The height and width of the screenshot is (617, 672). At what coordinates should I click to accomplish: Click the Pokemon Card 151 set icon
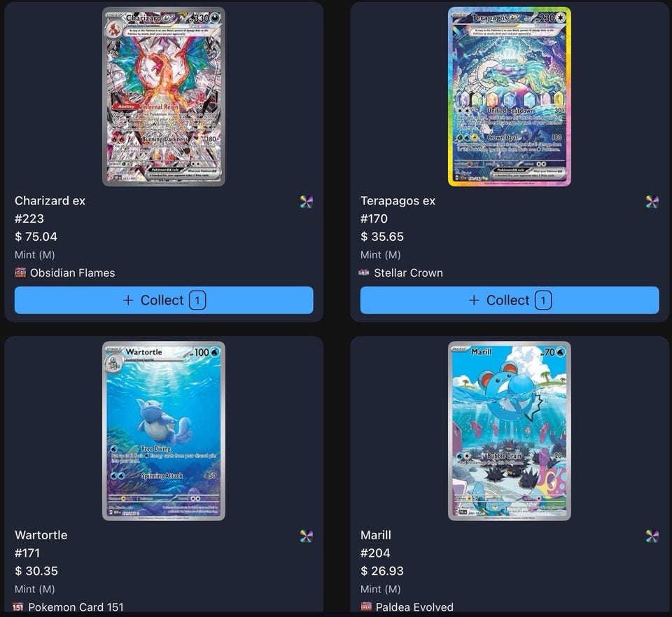18,606
